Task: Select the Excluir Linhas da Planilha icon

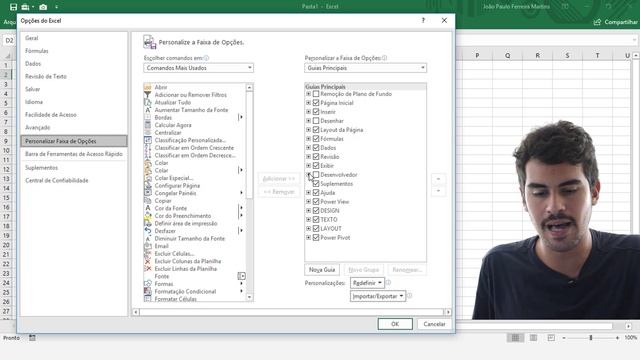Action: tap(148, 269)
